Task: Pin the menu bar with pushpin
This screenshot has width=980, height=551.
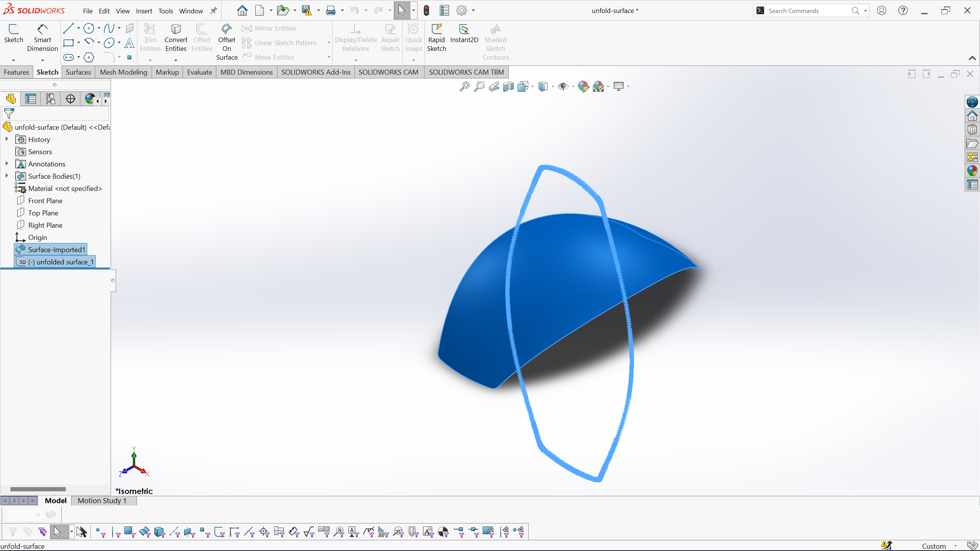Action: coord(214,11)
